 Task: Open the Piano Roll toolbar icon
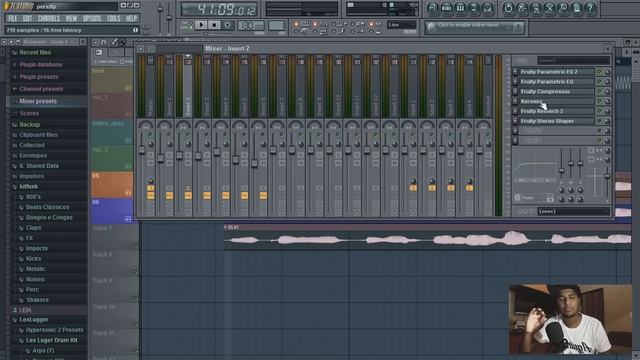point(460,8)
